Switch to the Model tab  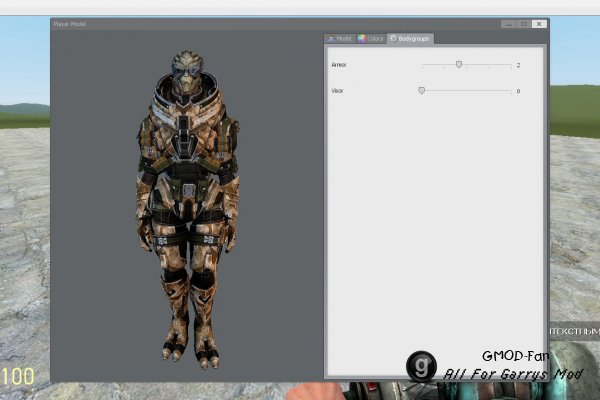(x=339, y=39)
